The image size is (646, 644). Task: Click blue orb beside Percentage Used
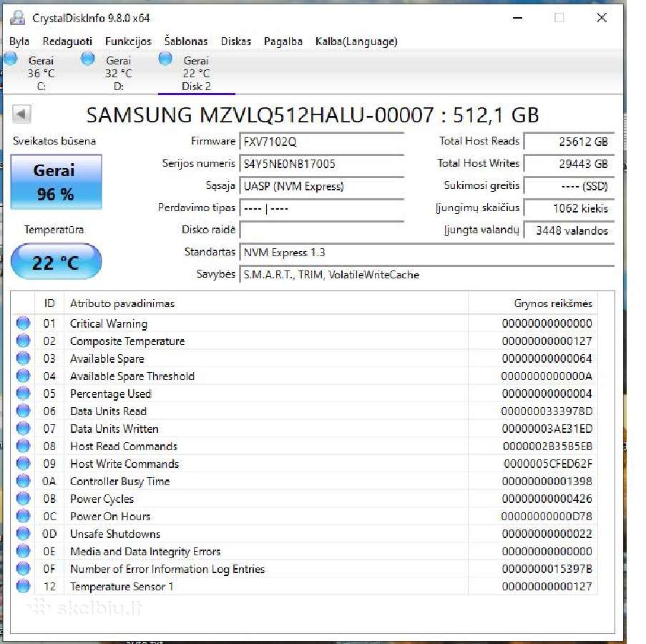tap(23, 393)
